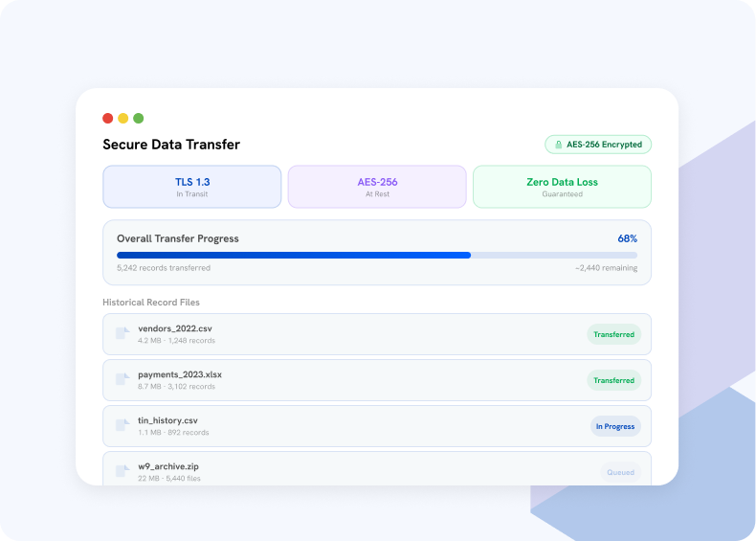Open the vendors_2022.csv file row

(x=377, y=334)
